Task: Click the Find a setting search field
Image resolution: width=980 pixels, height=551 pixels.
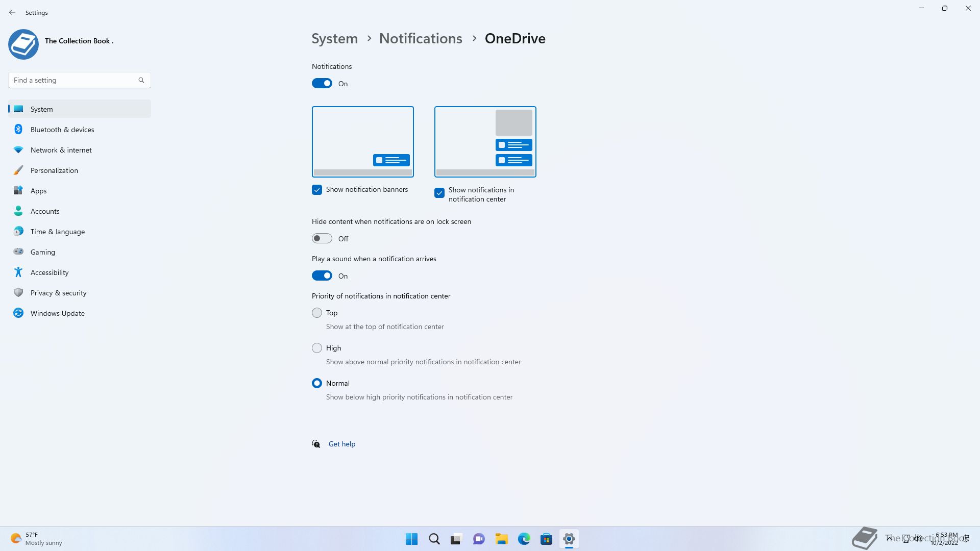Action: tap(80, 80)
